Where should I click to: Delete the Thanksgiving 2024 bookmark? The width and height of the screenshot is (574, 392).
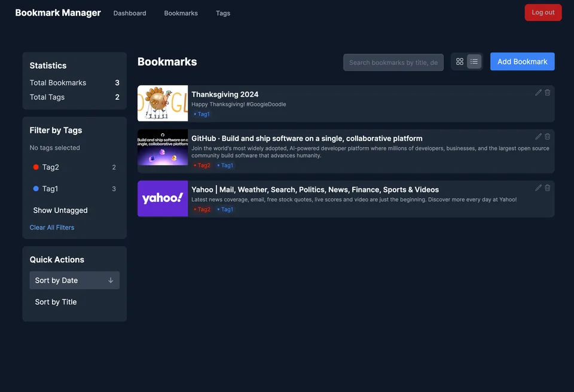pyautogui.click(x=547, y=93)
